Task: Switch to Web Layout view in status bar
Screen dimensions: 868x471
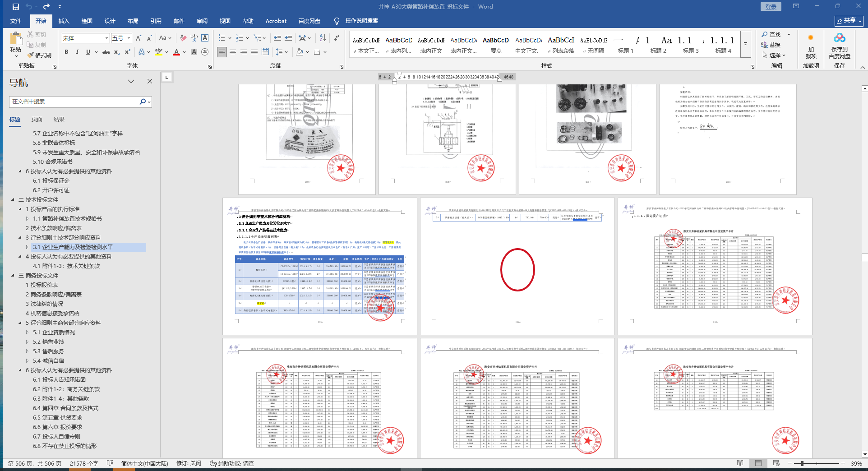Action: 776,463
